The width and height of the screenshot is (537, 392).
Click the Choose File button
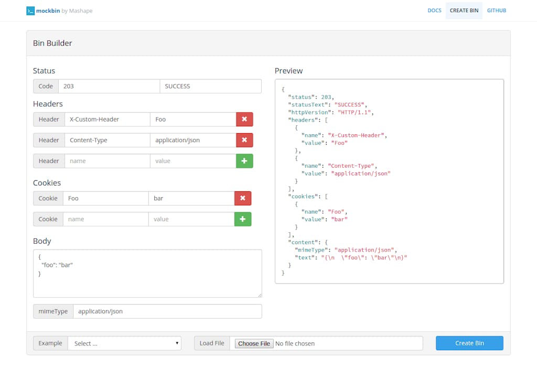tap(254, 343)
